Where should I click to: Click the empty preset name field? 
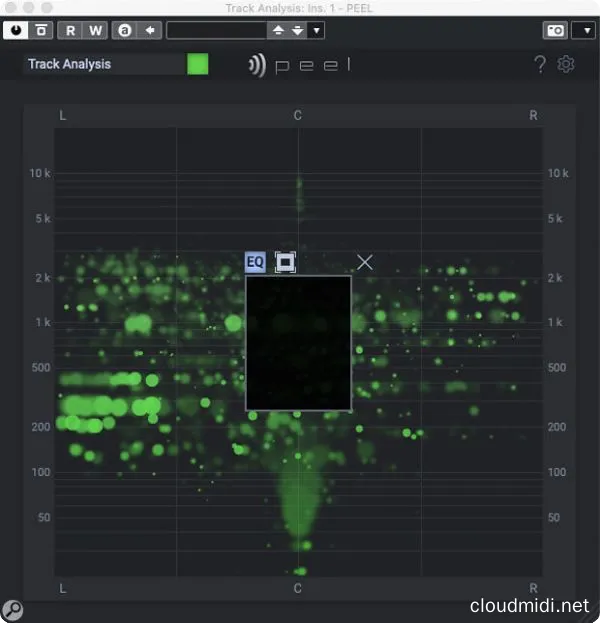pyautogui.click(x=216, y=30)
